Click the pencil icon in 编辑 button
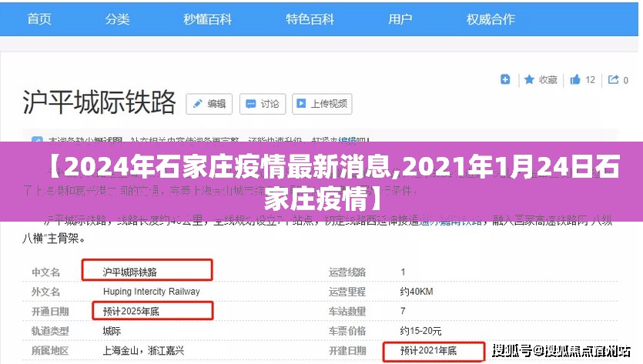Screen dimensions: 643x364 click(198, 104)
